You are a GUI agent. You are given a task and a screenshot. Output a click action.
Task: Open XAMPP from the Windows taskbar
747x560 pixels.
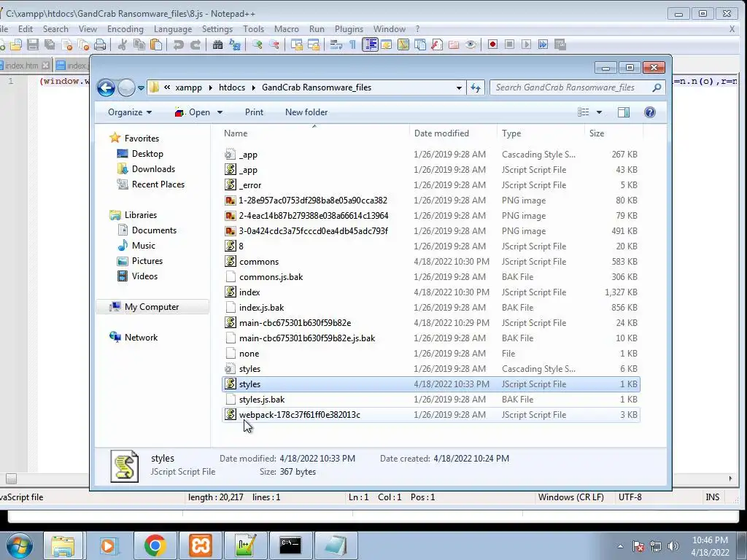point(201,545)
